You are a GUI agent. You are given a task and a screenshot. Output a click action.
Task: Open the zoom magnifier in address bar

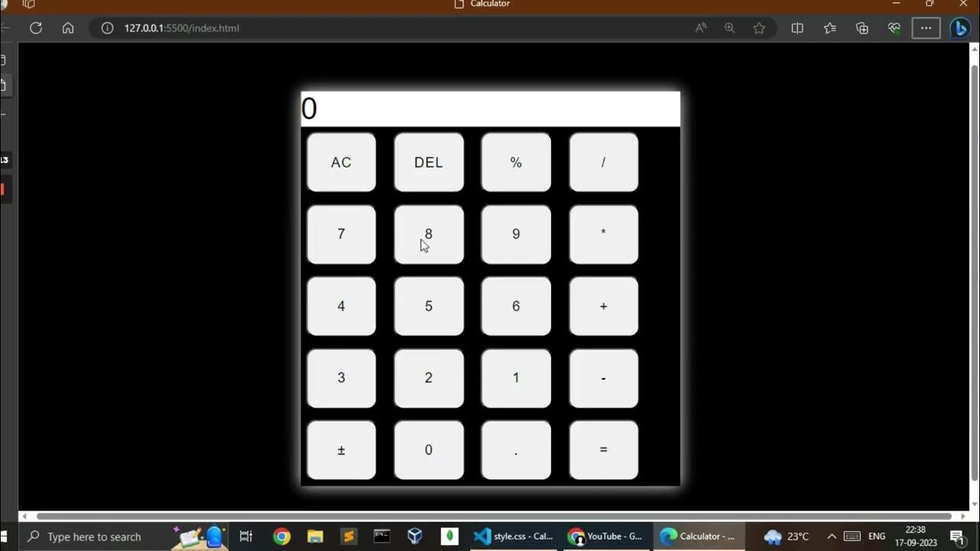click(730, 28)
